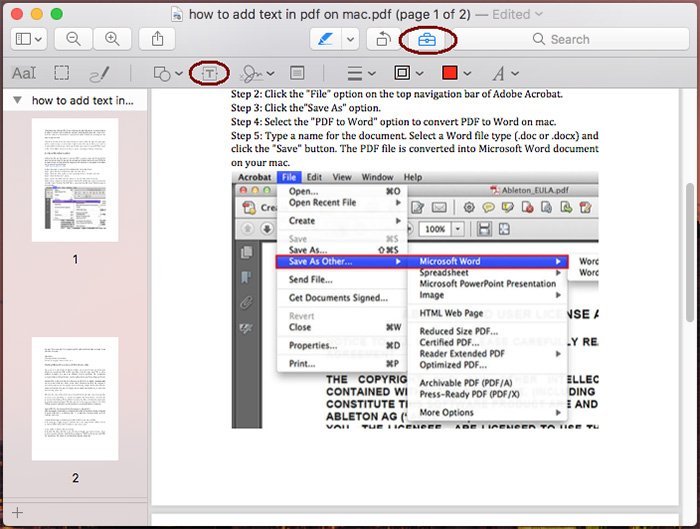Open the Border Color menu
Screen dimensions: 700x529
[x=408, y=73]
